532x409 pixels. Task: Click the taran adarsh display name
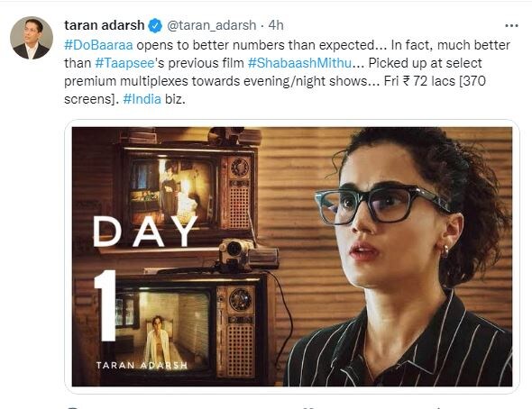[105, 25]
